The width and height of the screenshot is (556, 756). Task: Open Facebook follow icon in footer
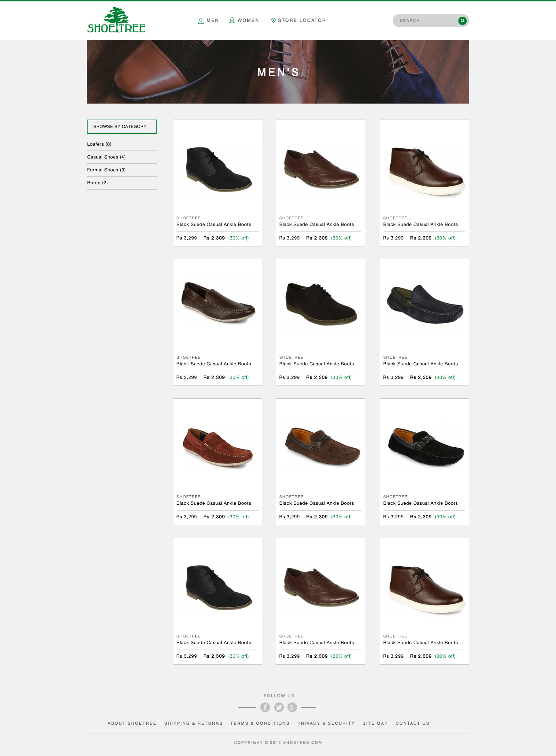pyautogui.click(x=265, y=707)
